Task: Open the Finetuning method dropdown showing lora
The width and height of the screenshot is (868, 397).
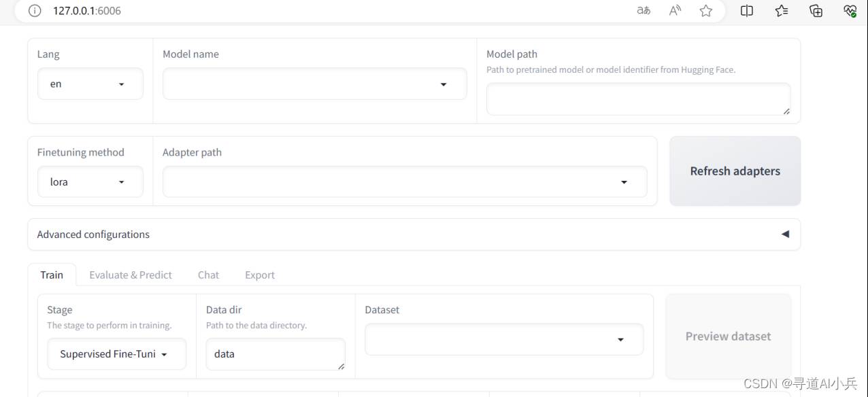Action: pyautogui.click(x=90, y=182)
